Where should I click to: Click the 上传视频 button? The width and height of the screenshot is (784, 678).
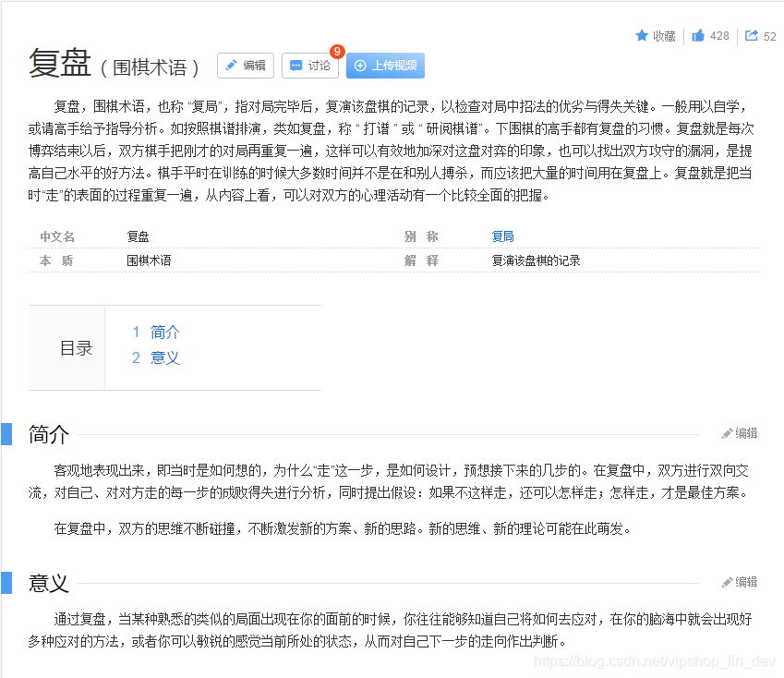[385, 66]
